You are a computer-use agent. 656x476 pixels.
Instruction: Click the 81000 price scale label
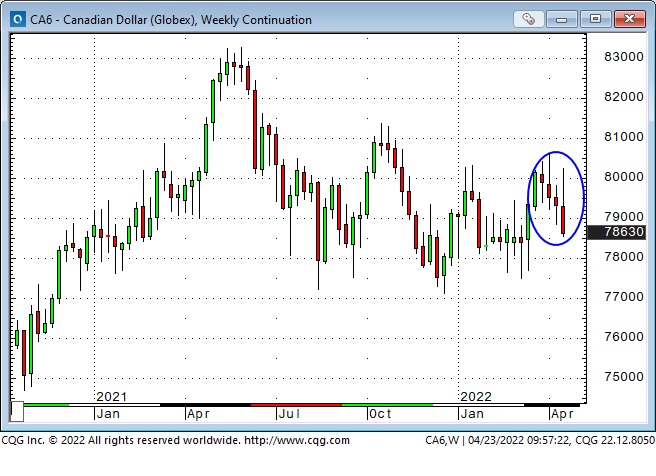click(623, 137)
